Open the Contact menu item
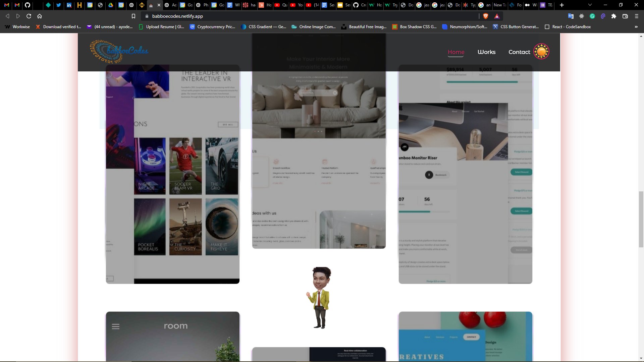 point(519,52)
